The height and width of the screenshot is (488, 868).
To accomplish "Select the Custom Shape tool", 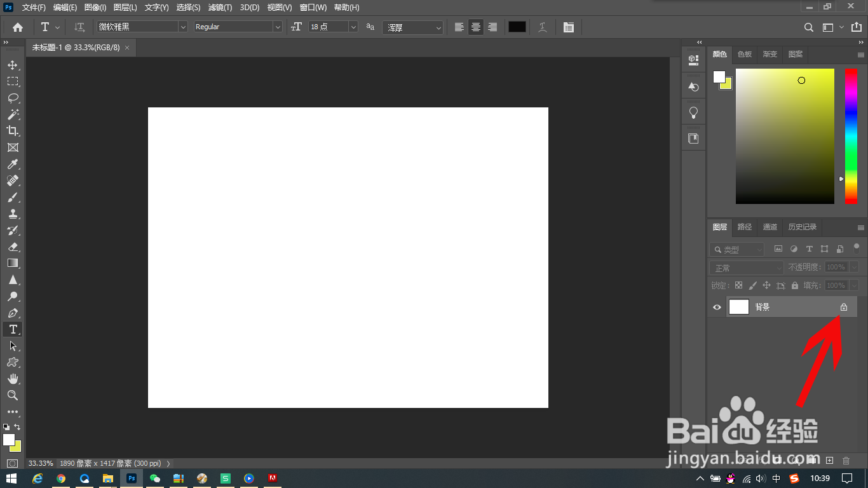I will click(13, 362).
